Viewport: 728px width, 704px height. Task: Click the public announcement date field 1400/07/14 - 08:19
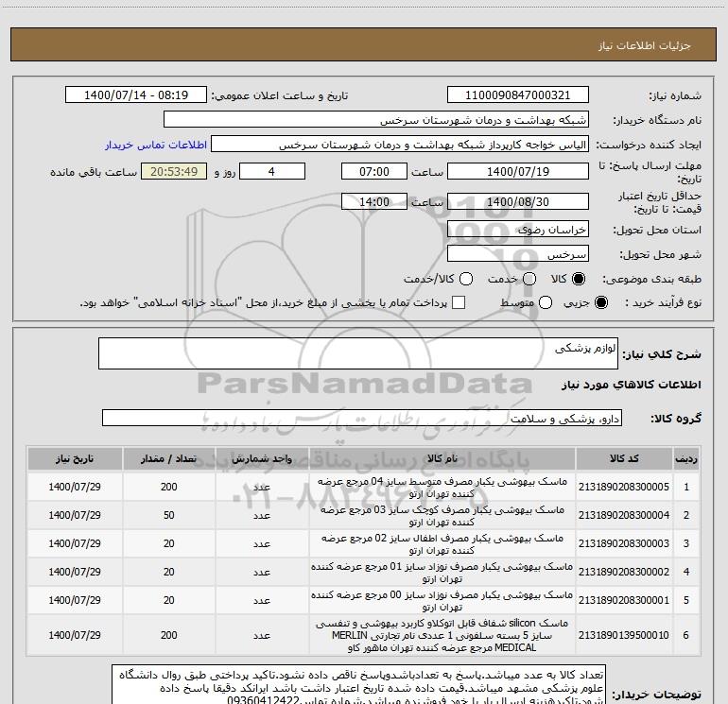pos(136,95)
